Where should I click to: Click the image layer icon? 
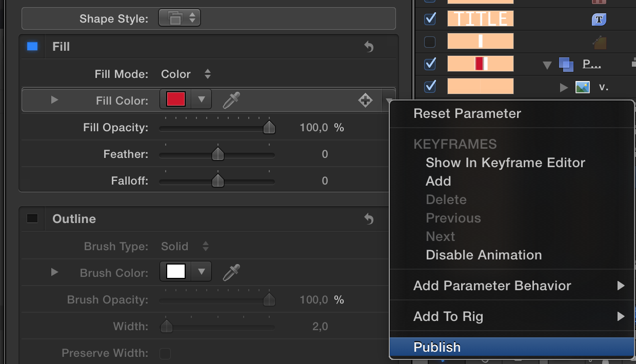582,87
